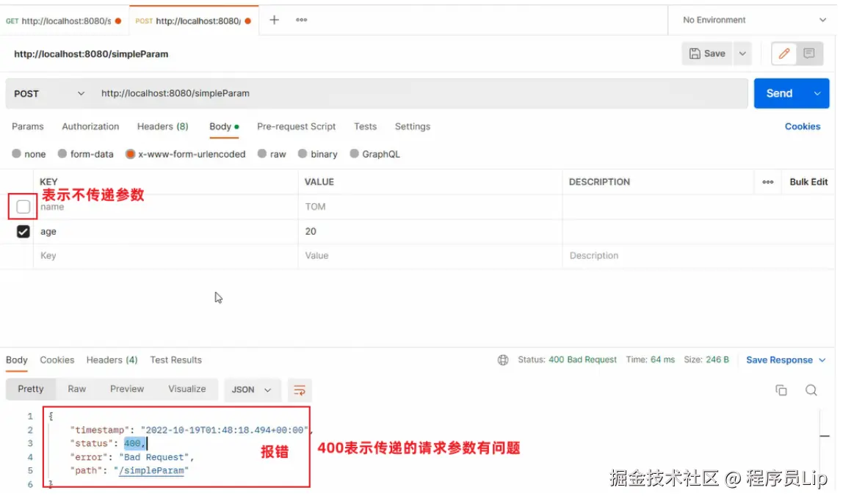843x504 pixels.
Task: Click the "Bad Request" error value in response
Action: [153, 457]
